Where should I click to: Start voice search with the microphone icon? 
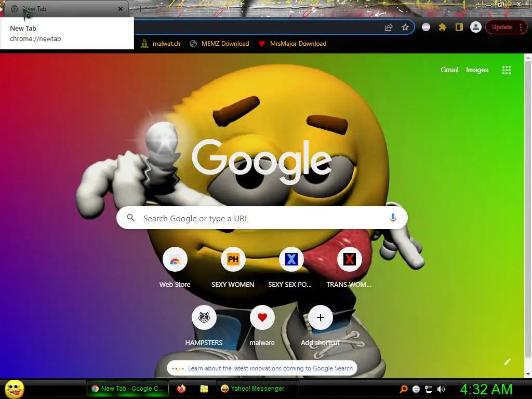[x=393, y=218]
